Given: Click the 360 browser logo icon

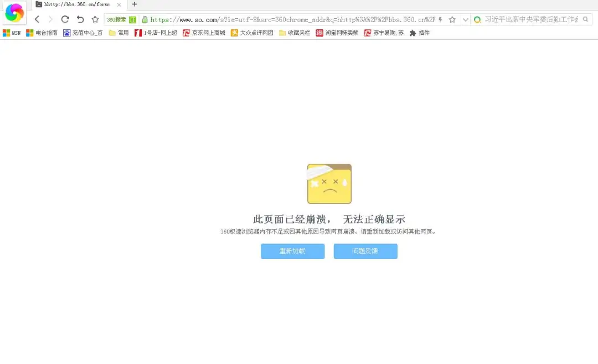Looking at the screenshot, I should pos(14,12).
